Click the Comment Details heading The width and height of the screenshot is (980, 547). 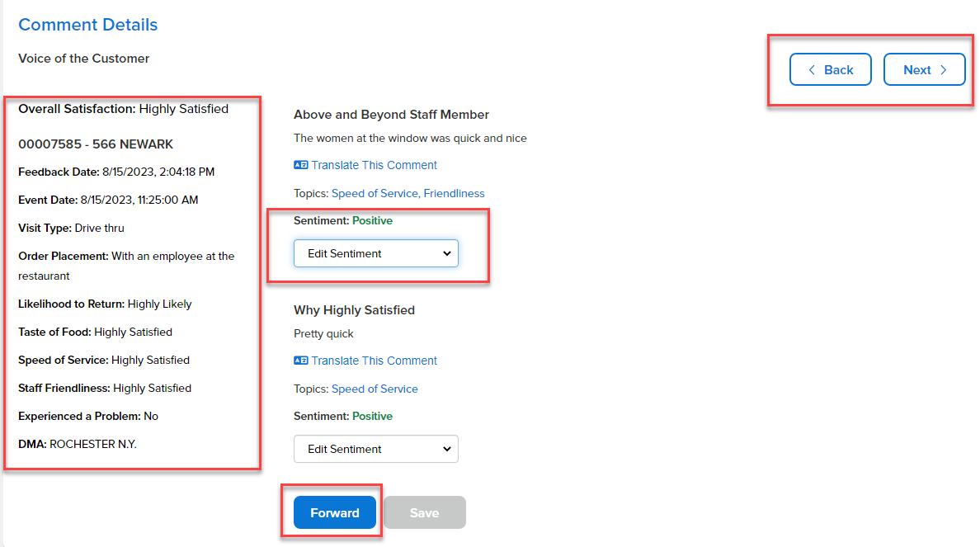click(87, 25)
